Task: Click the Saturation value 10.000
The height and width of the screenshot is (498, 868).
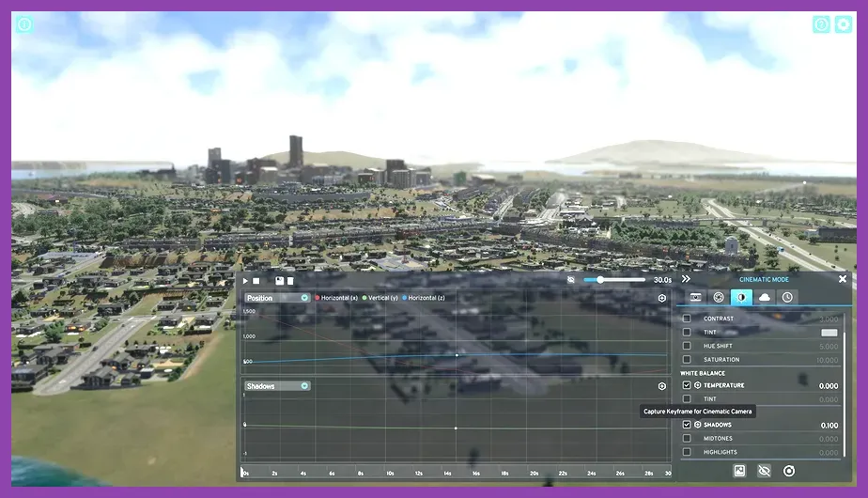Action: tap(827, 360)
